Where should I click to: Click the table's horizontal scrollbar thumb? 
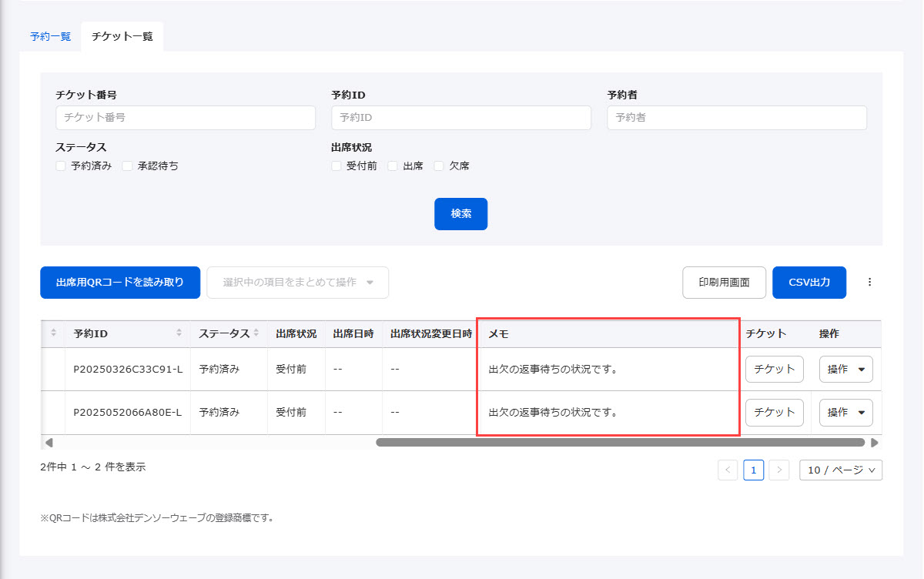pyautogui.click(x=620, y=443)
